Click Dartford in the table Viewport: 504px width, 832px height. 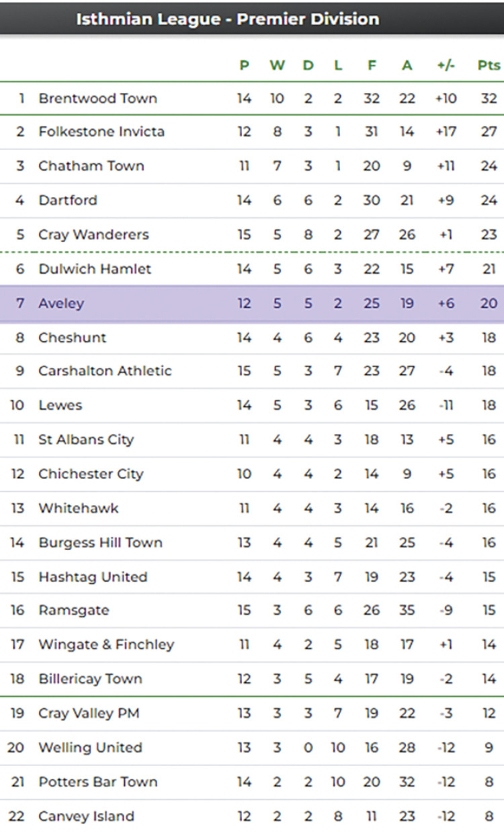point(67,200)
